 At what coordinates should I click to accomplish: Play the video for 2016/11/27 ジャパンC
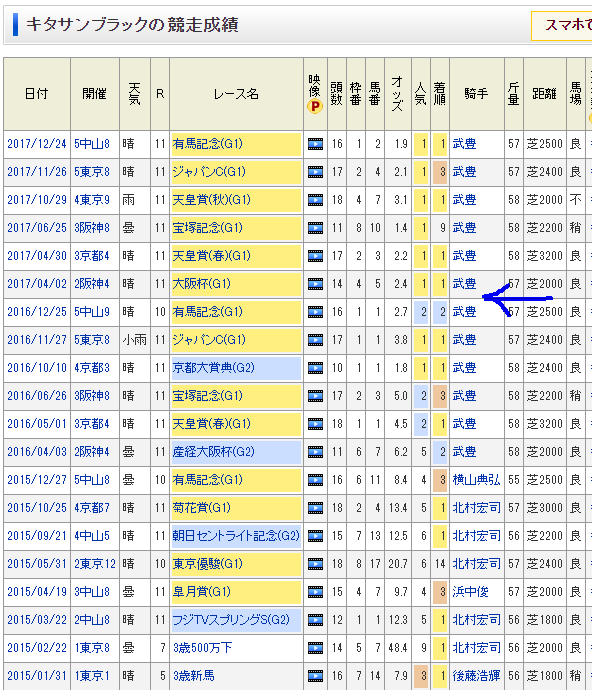tap(315, 340)
